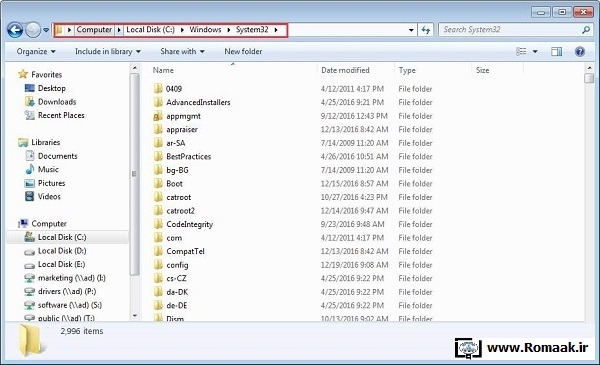600x365 pixels.
Task: Click the Forward navigation arrow
Action: point(33,30)
